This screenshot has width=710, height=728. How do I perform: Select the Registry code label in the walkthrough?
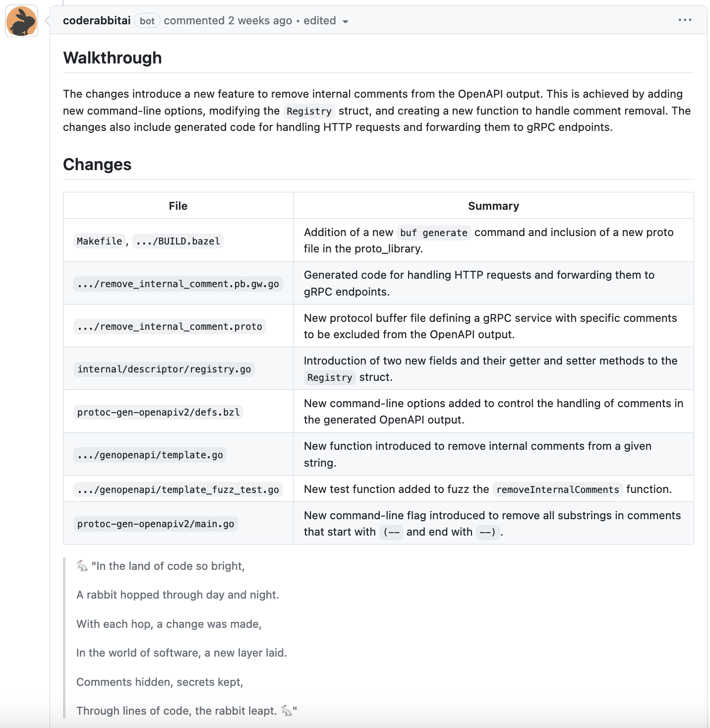click(x=309, y=112)
